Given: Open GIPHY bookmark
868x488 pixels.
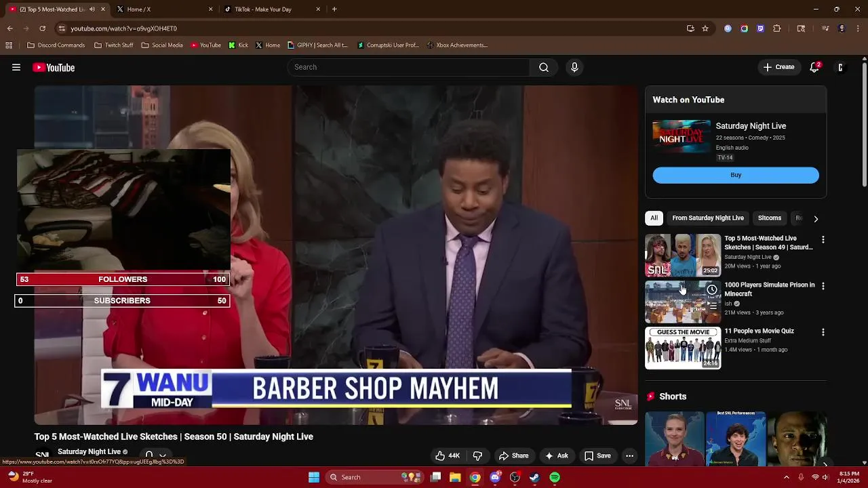Looking at the screenshot, I should (x=317, y=45).
